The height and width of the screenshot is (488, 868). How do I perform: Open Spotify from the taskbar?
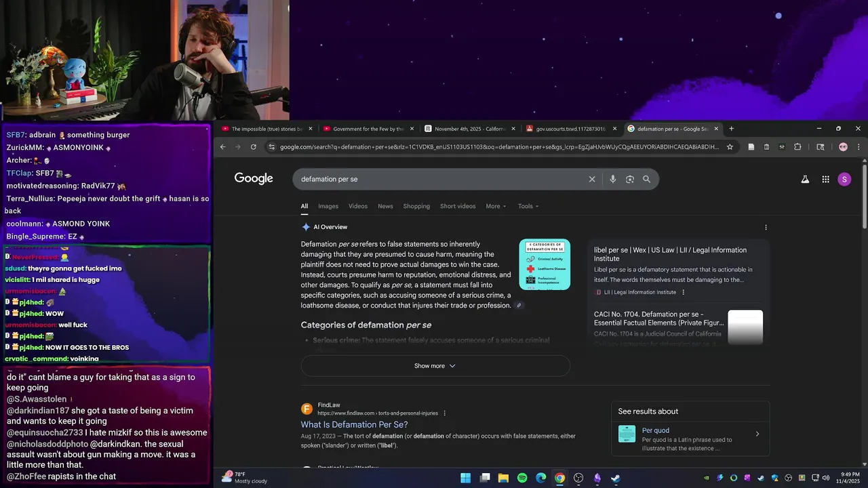[522, 478]
